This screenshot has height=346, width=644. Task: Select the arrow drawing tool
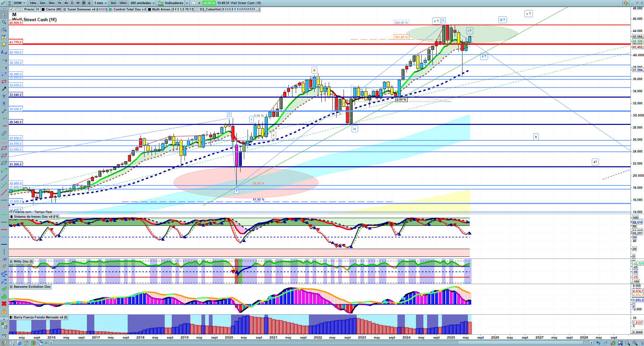point(4,89)
